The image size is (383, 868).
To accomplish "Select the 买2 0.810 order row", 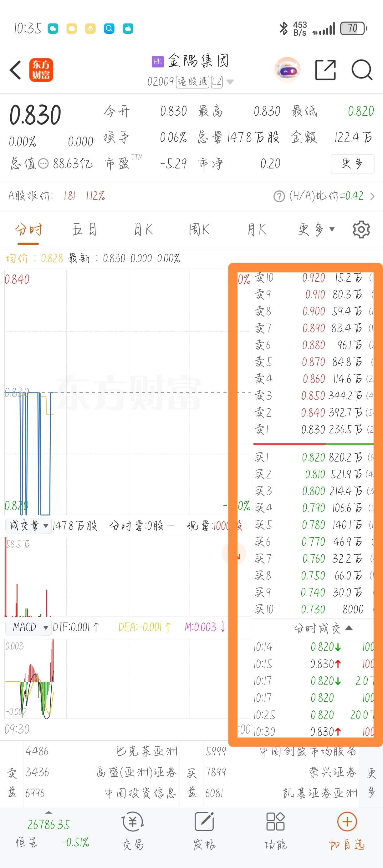I will coord(313,474).
